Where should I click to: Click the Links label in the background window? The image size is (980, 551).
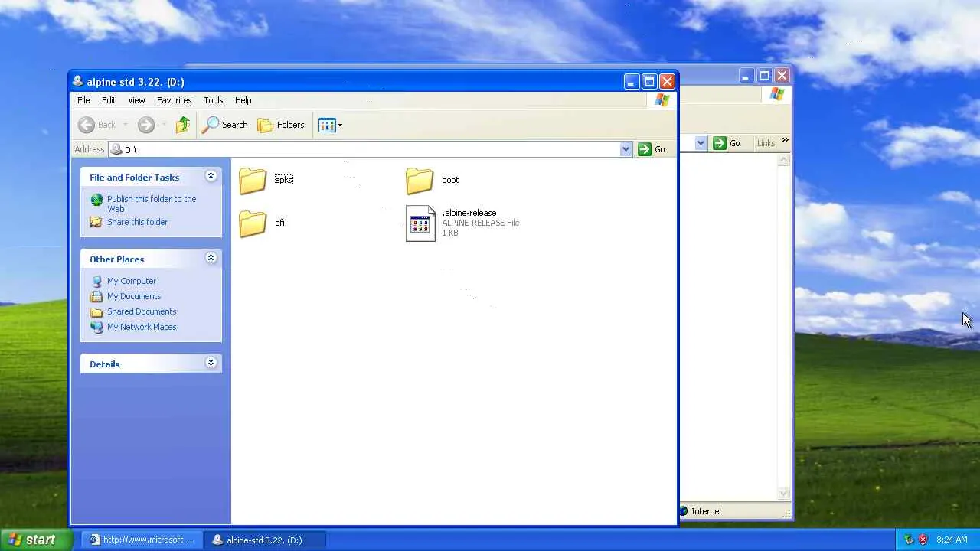tap(766, 143)
